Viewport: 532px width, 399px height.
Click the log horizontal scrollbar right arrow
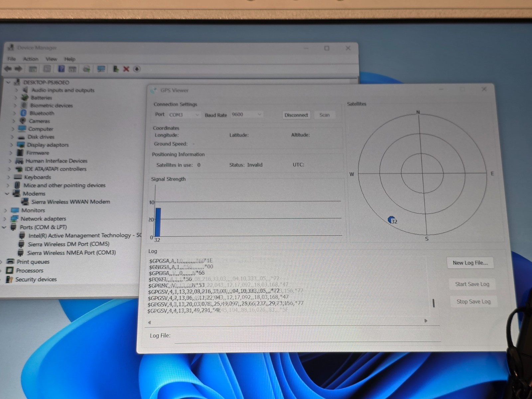(x=426, y=321)
